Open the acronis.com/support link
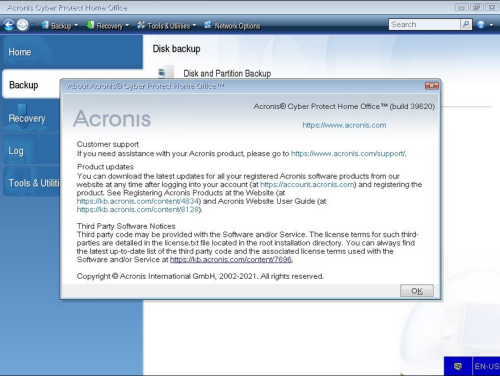Screen dimensions: 500x376 tap(348, 154)
